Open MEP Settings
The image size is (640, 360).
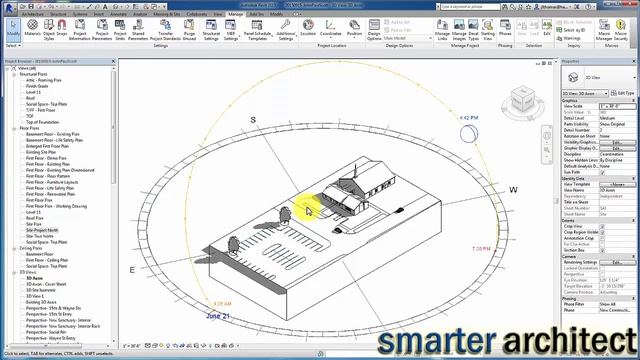[231, 29]
